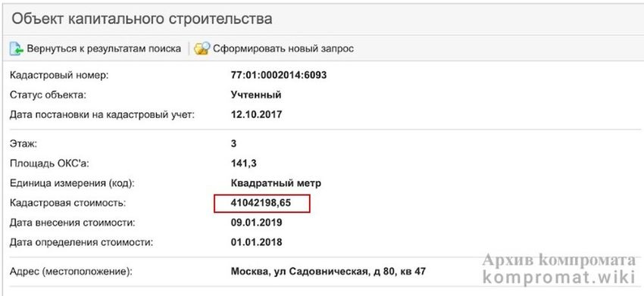Select the area value 141,3
The width and height of the screenshot is (644, 296).
point(244,164)
